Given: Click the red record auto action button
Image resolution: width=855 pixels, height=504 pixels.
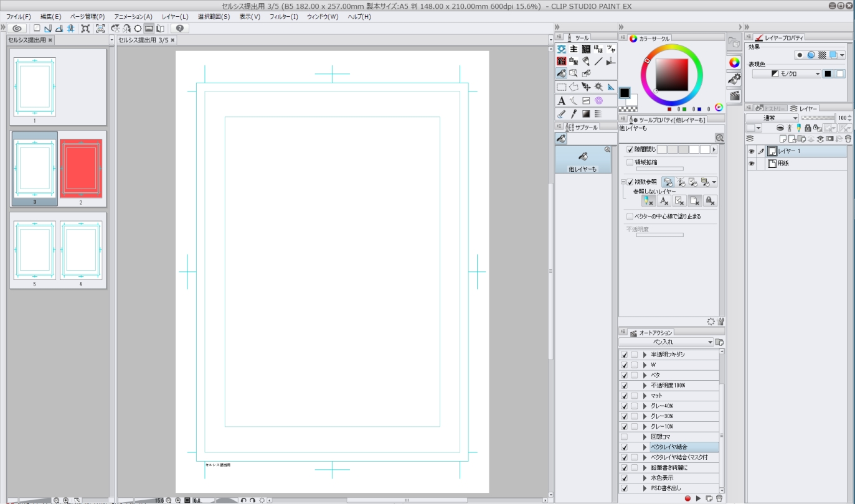Looking at the screenshot, I should pos(687,498).
